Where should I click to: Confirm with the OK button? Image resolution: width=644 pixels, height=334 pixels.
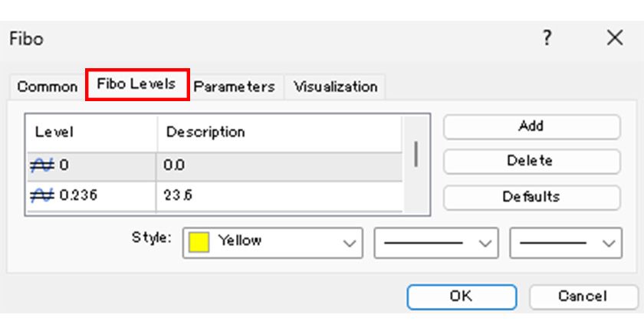[461, 296]
